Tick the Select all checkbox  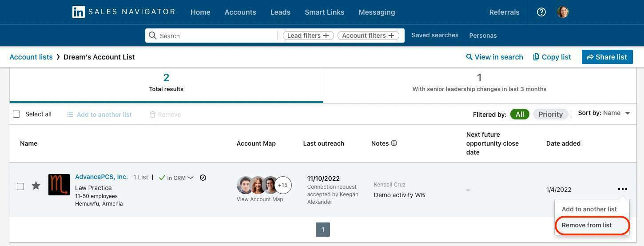click(x=16, y=114)
